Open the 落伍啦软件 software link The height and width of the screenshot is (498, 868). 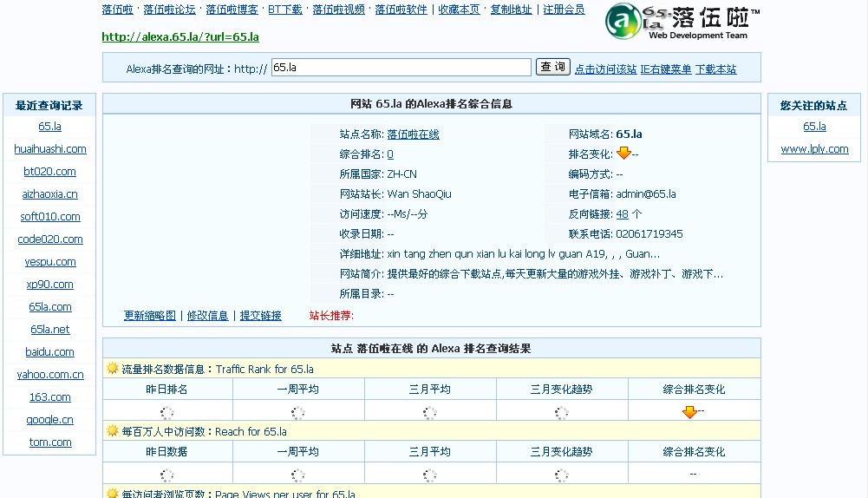401,10
